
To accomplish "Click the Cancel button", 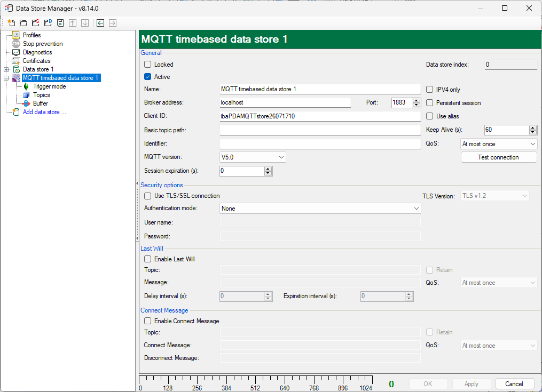I will (514, 383).
